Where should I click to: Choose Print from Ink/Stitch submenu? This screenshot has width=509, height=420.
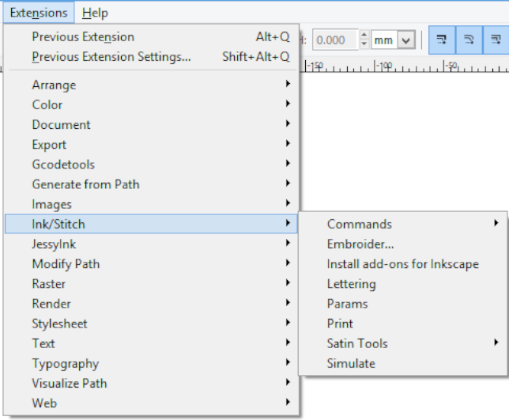coord(340,324)
